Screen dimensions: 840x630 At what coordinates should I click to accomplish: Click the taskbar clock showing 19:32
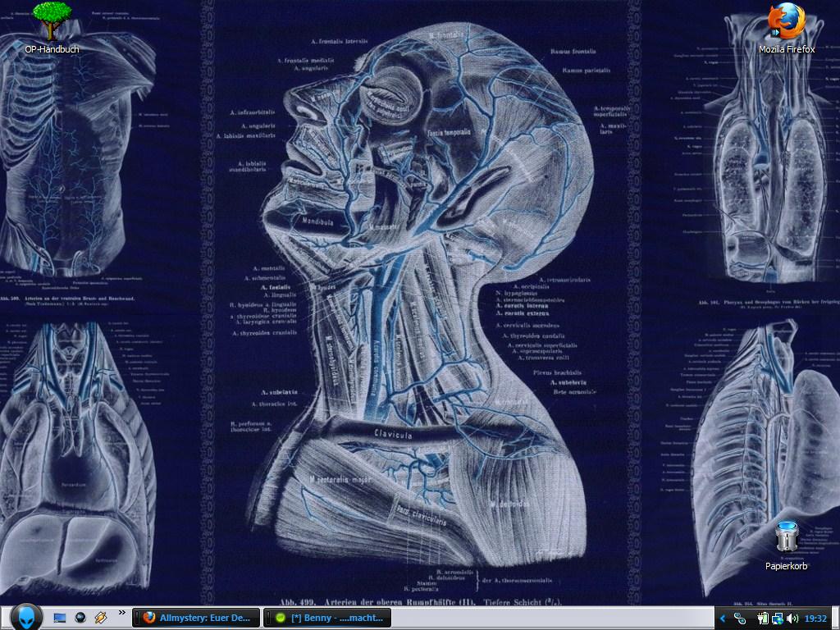[x=815, y=619]
